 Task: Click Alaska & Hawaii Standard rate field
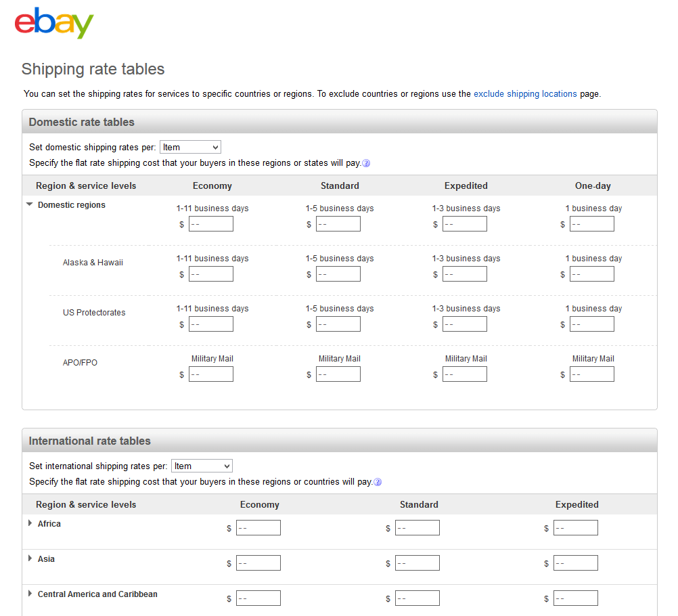(x=338, y=274)
